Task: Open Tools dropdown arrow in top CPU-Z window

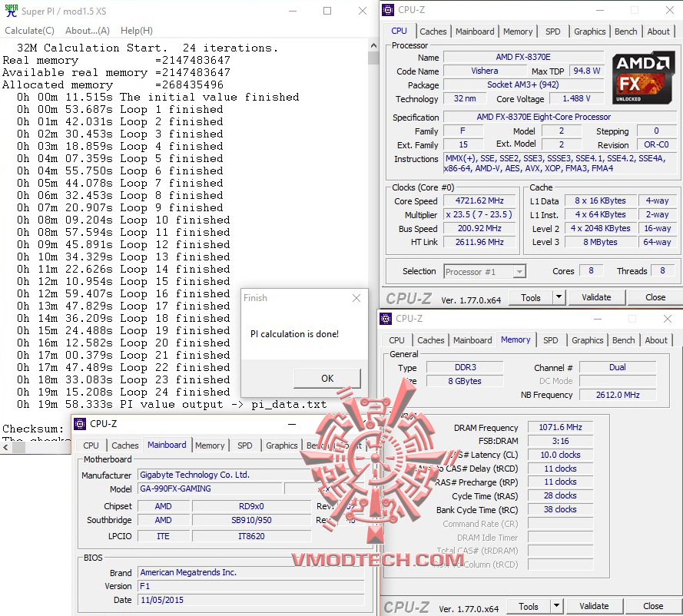Action: point(559,297)
